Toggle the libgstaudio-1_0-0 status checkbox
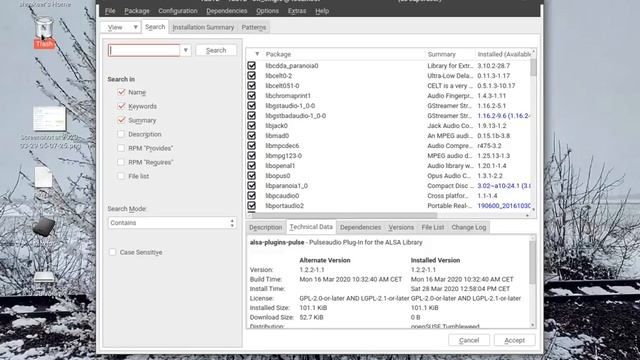The width and height of the screenshot is (640, 360). 251,106
